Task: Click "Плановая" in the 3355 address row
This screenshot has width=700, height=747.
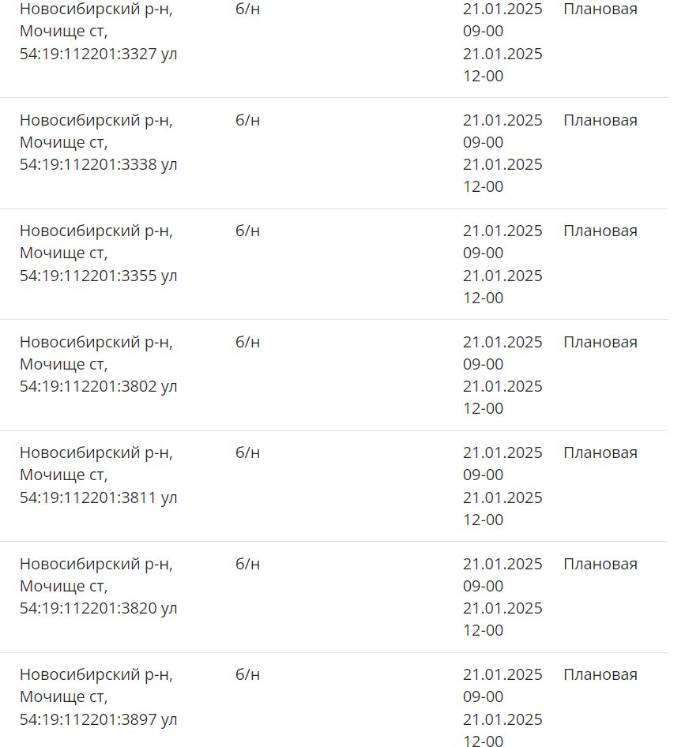Action: [x=600, y=231]
